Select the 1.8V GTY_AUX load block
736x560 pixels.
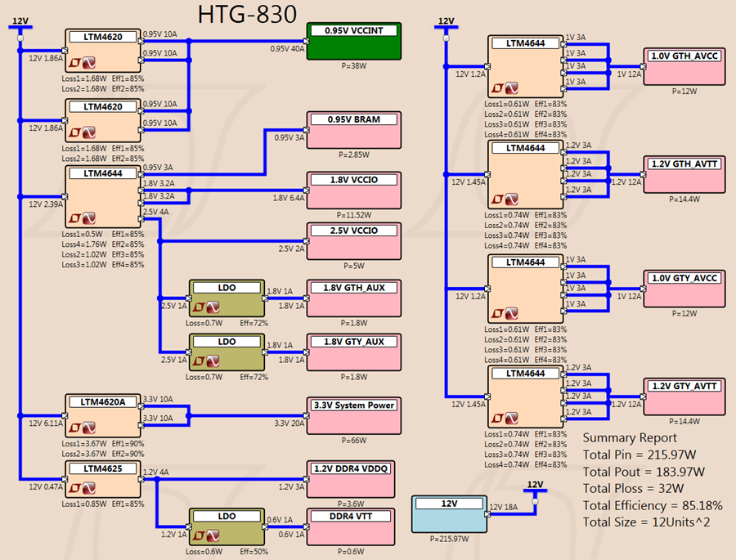coord(354,352)
